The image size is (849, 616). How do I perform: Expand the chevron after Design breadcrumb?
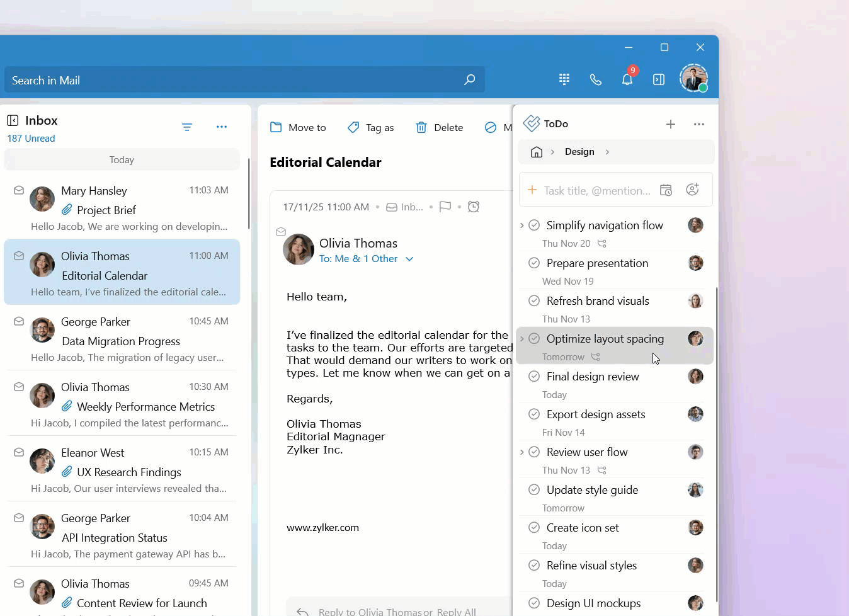point(607,152)
